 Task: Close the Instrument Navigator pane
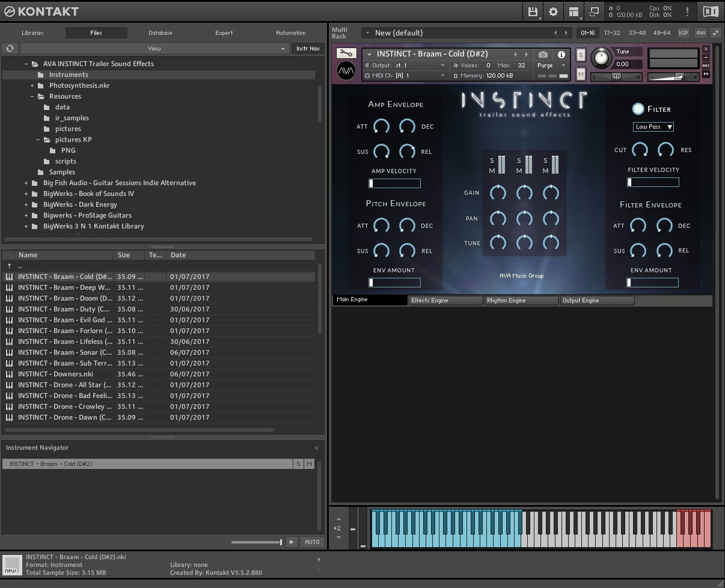point(316,448)
